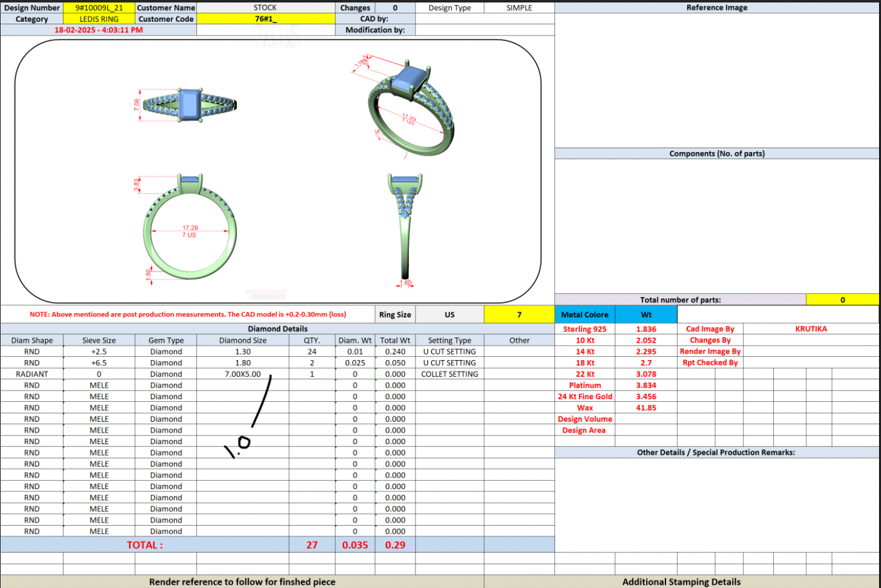Click the quantity 24 cell

pyautogui.click(x=312, y=352)
